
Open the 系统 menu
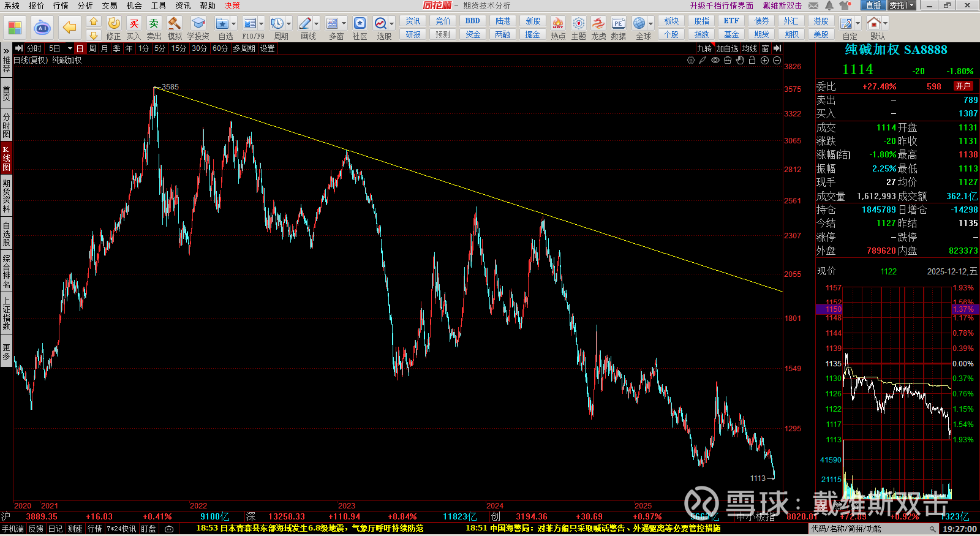click(12, 6)
